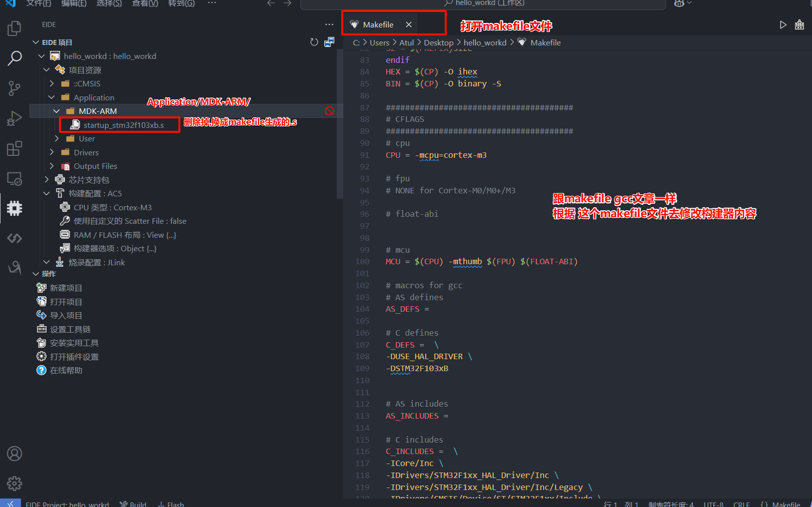Select 使用自定义的 Scatter File : false item
Image resolution: width=812 pixels, height=507 pixels.
coord(130,221)
